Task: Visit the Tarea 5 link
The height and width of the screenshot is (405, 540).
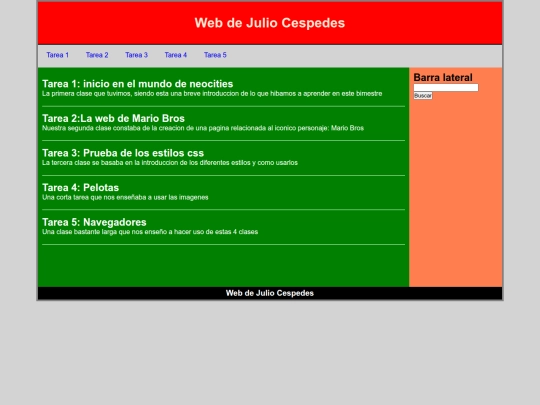Action: click(x=215, y=55)
